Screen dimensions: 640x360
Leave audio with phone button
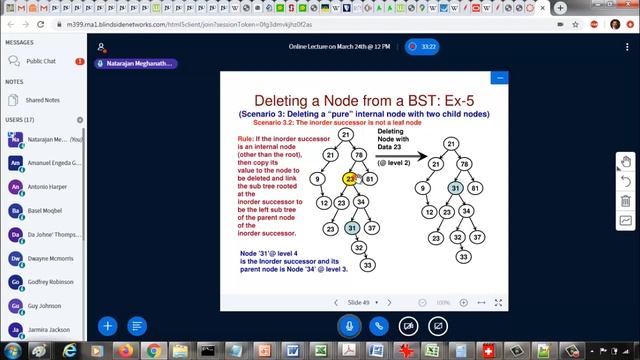click(x=379, y=326)
